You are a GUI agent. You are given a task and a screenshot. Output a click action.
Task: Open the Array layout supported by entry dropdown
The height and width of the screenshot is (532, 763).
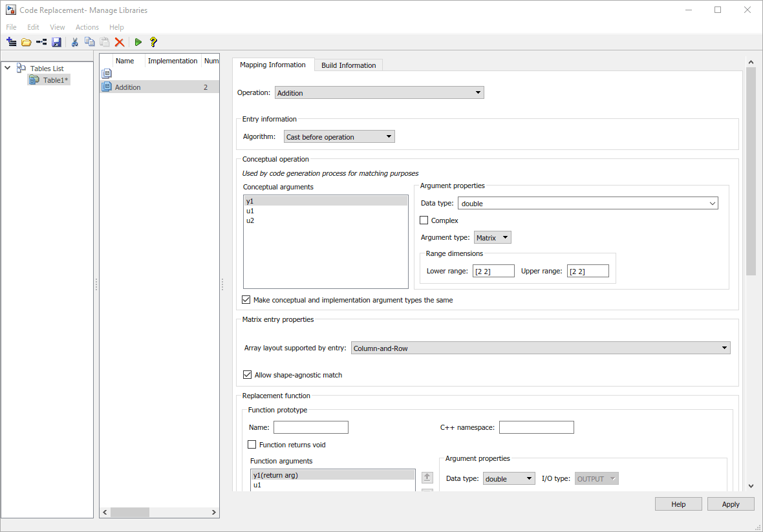point(541,348)
